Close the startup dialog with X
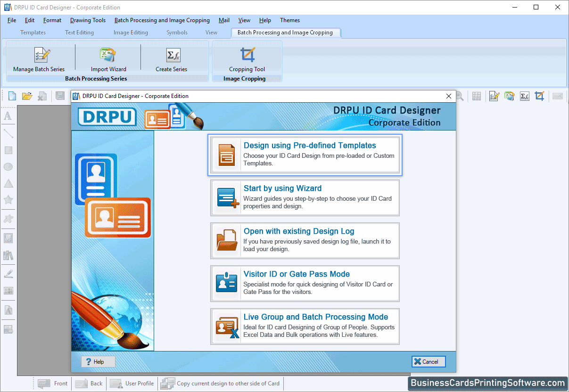 [x=449, y=96]
